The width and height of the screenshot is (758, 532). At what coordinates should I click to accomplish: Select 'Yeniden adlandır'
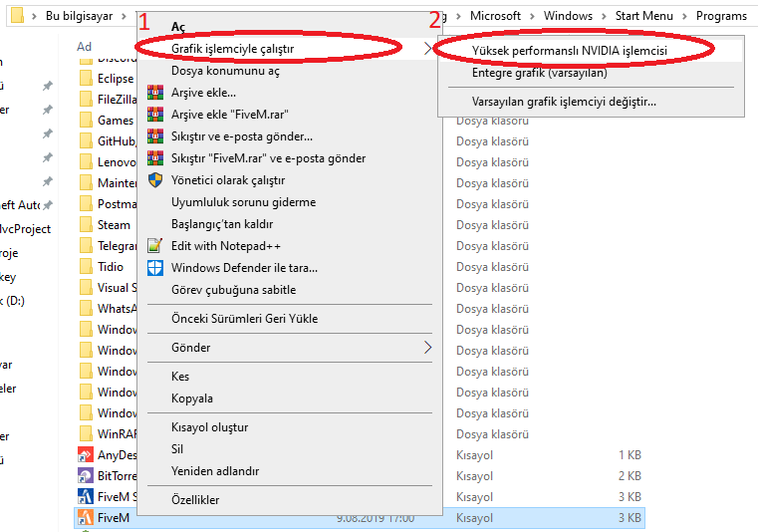point(215,470)
